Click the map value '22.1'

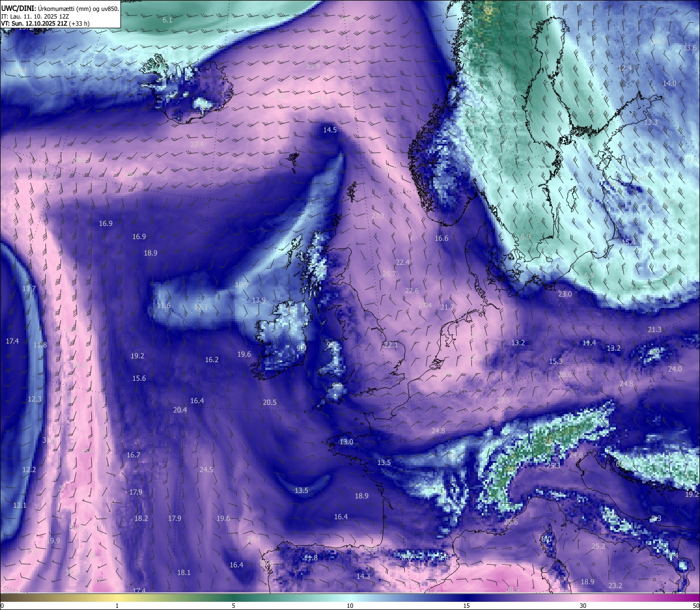pyautogui.click(x=391, y=345)
